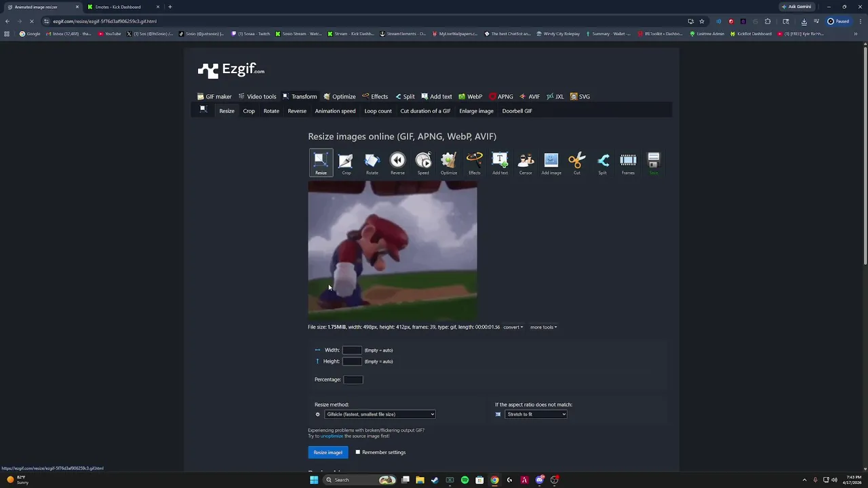The width and height of the screenshot is (868, 488).
Task: Click the Save floppy disk icon
Action: [653, 163]
